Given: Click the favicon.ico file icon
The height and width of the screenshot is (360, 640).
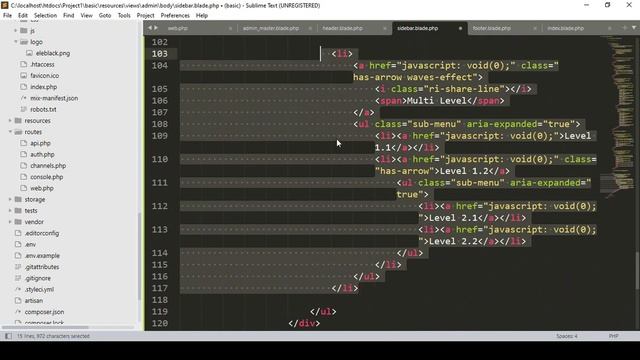Looking at the screenshot, I should pyautogui.click(x=24, y=76).
